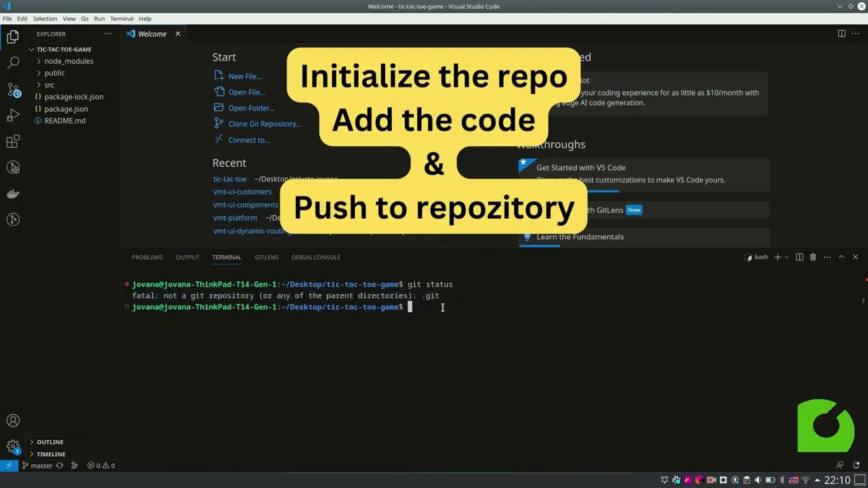Click the Wi-Fi network tray icon
Viewport: 868px width, 488px height.
click(806, 480)
